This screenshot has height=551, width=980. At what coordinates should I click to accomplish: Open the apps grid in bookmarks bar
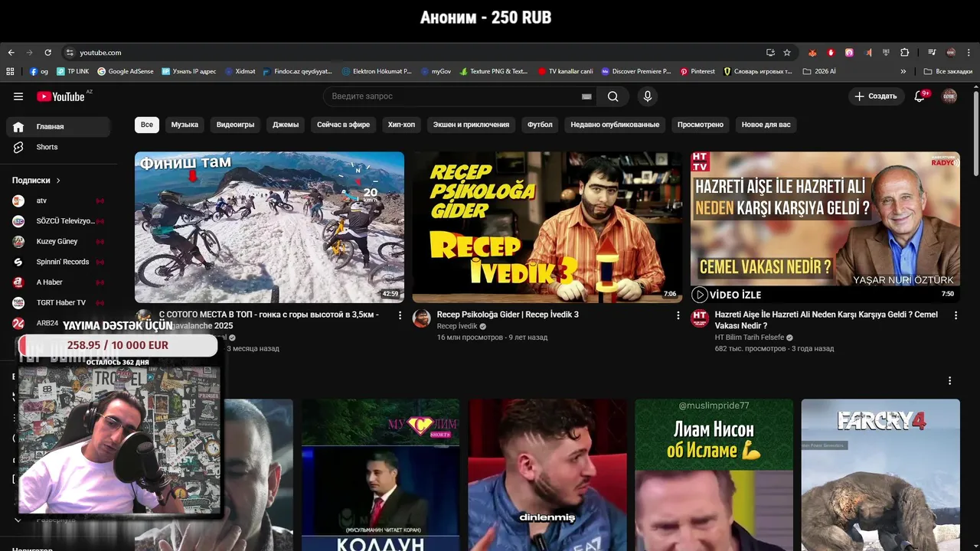pyautogui.click(x=10, y=71)
